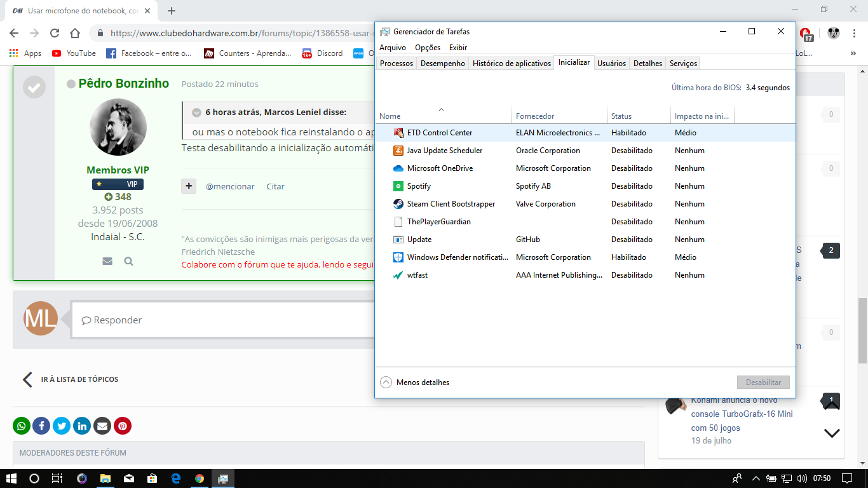
Task: Select the ETD Control Center startup icon
Action: [x=398, y=133]
